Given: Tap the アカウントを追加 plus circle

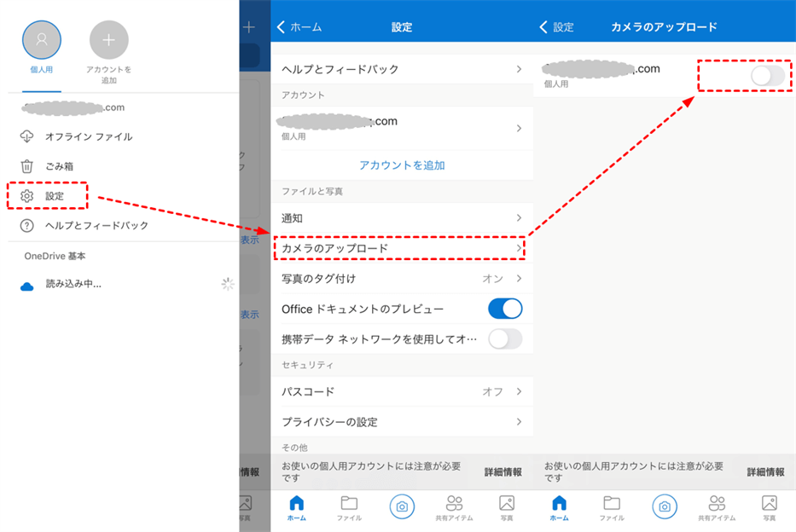Looking at the screenshot, I should 108,40.
